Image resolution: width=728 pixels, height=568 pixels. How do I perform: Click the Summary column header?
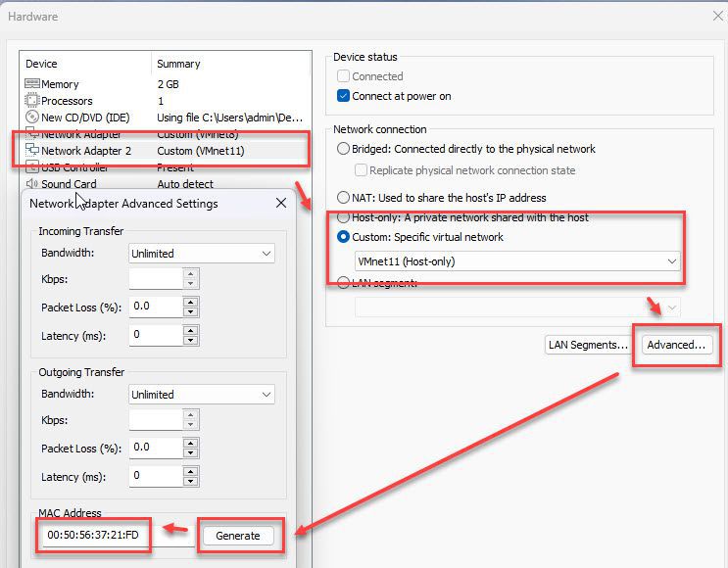click(x=231, y=64)
